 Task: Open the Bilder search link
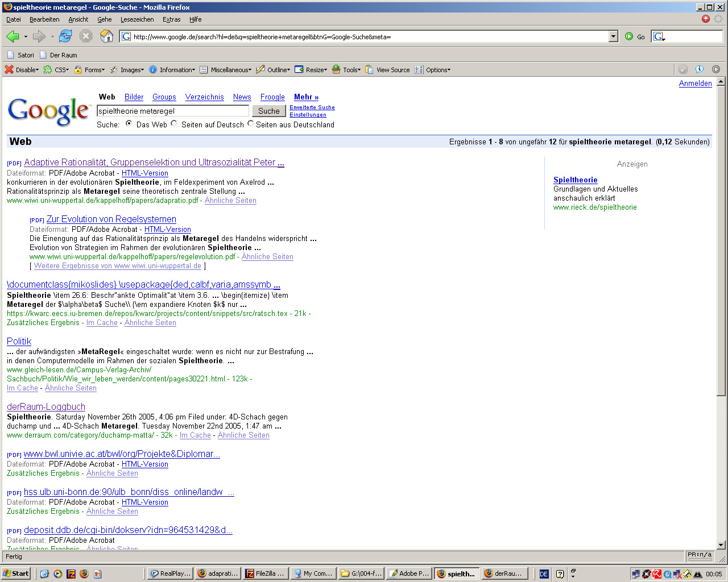tap(134, 97)
